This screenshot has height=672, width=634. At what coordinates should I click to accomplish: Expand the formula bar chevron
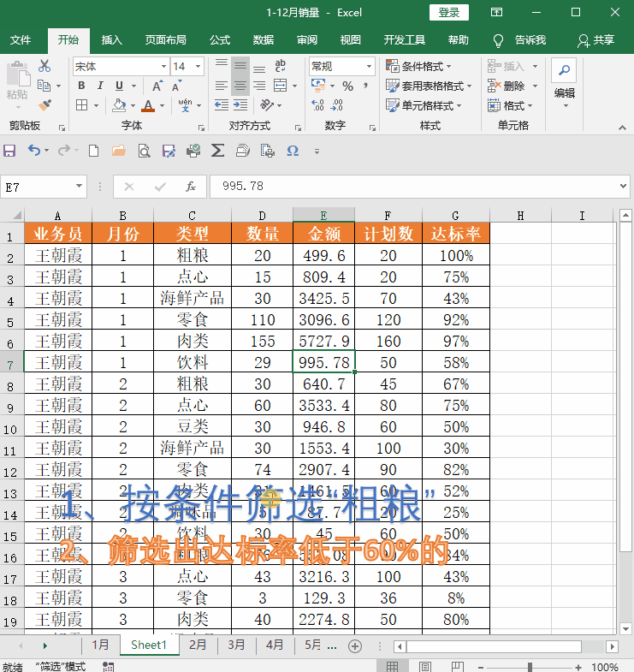point(623,186)
